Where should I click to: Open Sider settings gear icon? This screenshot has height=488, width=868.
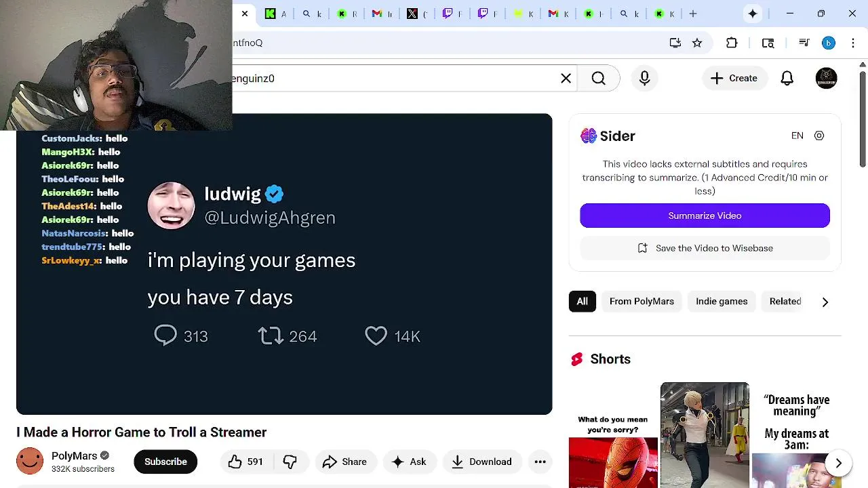[819, 136]
